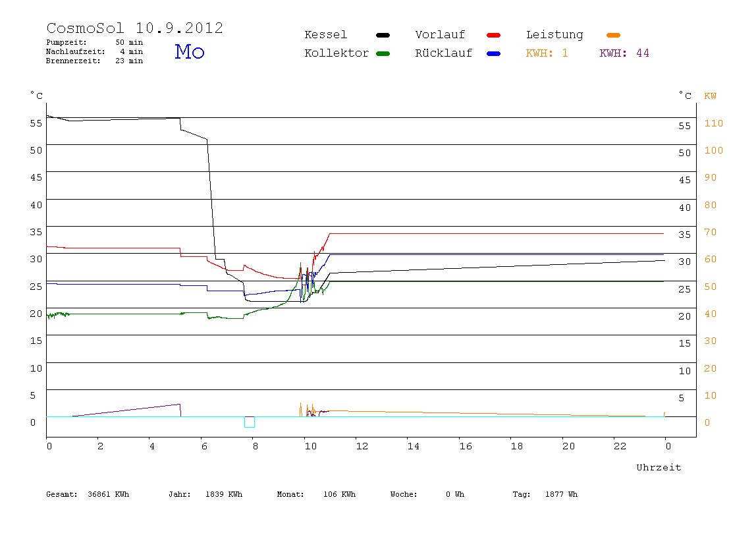Click the Vorlauf legend label
Viewport: 756px width, 535px height.
[440, 35]
